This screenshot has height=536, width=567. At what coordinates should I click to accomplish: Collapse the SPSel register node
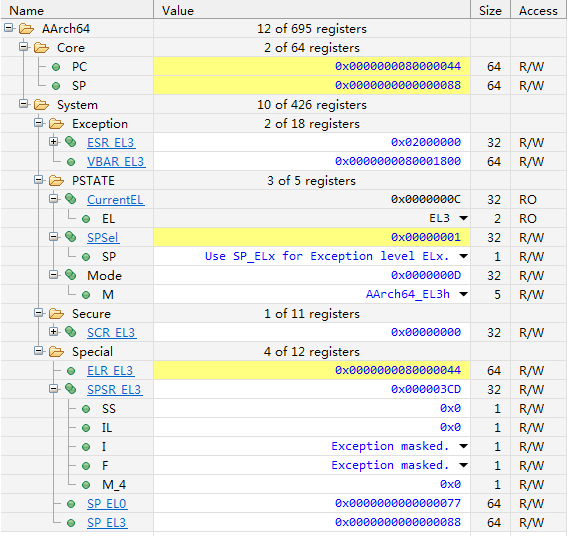click(x=54, y=237)
